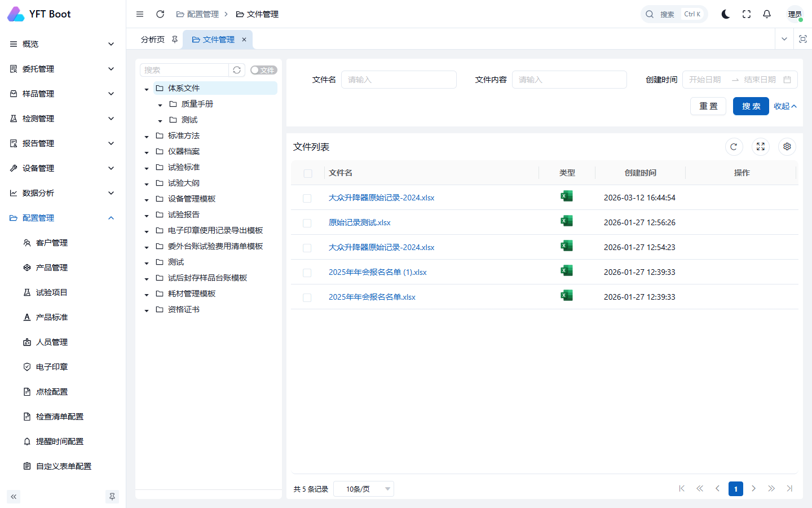Expand the 检测管理 sidebar menu
The image size is (812, 508).
[x=63, y=119]
